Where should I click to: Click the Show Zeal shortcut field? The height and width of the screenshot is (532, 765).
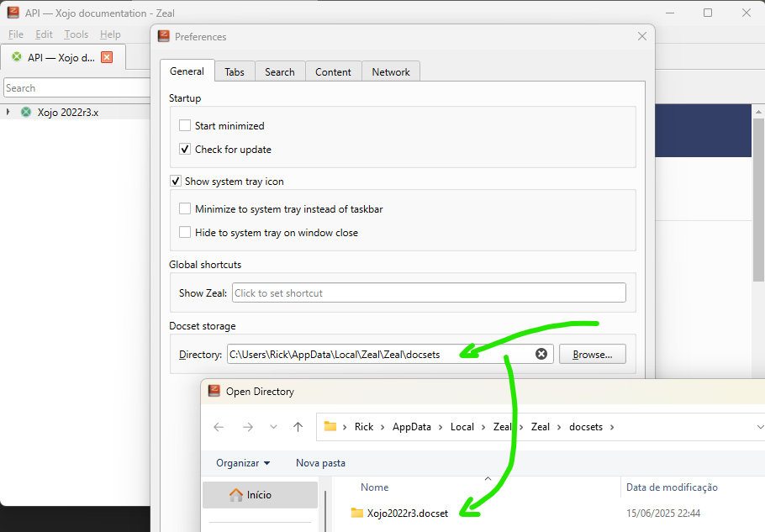tap(429, 292)
